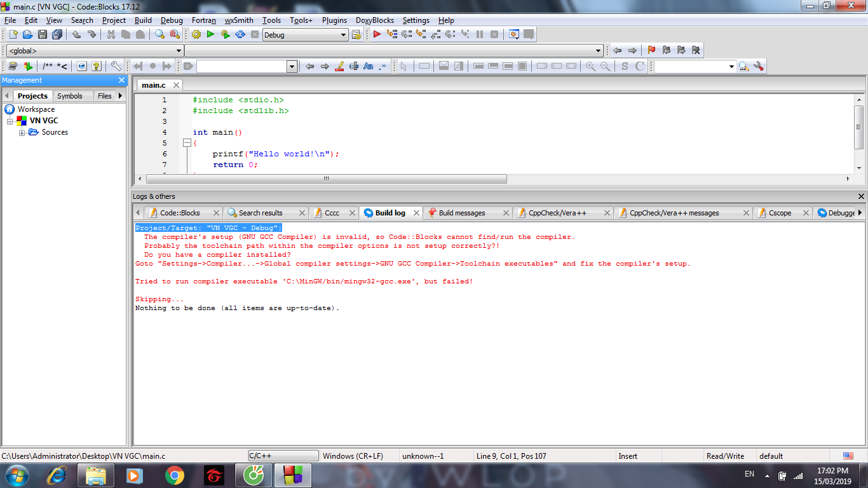Open the project build options icon beside Debug
The height and width of the screenshot is (488, 868).
pos(356,34)
